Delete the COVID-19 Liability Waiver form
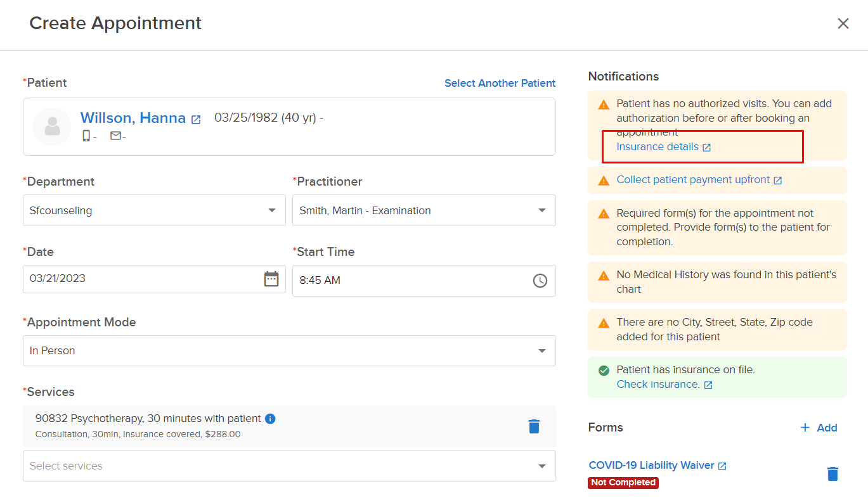This screenshot has width=868, height=498. pyautogui.click(x=832, y=473)
